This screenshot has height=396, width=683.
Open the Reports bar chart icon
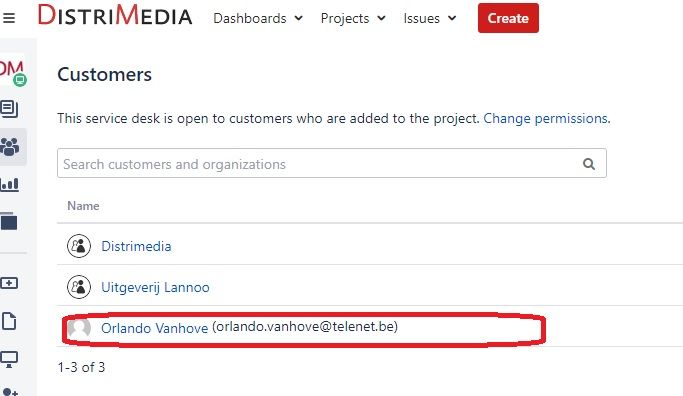[10, 184]
